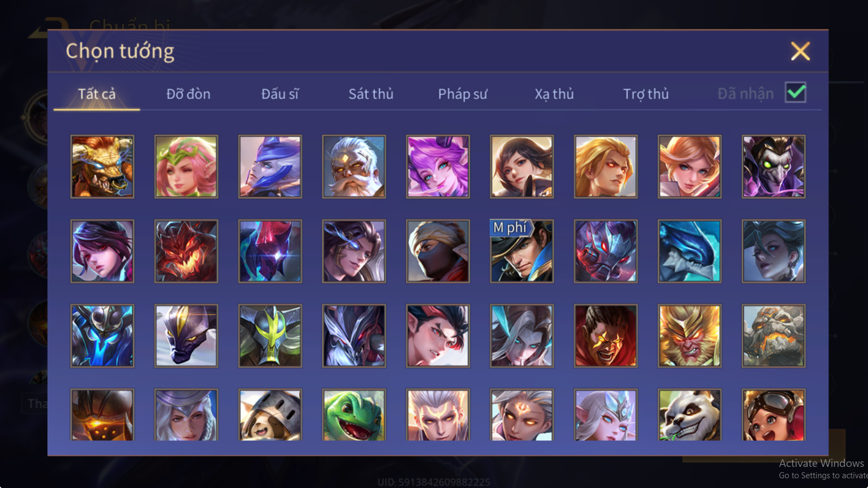Viewport: 868px width, 488px height.
Task: Pick the pink-haired girl with green headband
Action: (186, 166)
